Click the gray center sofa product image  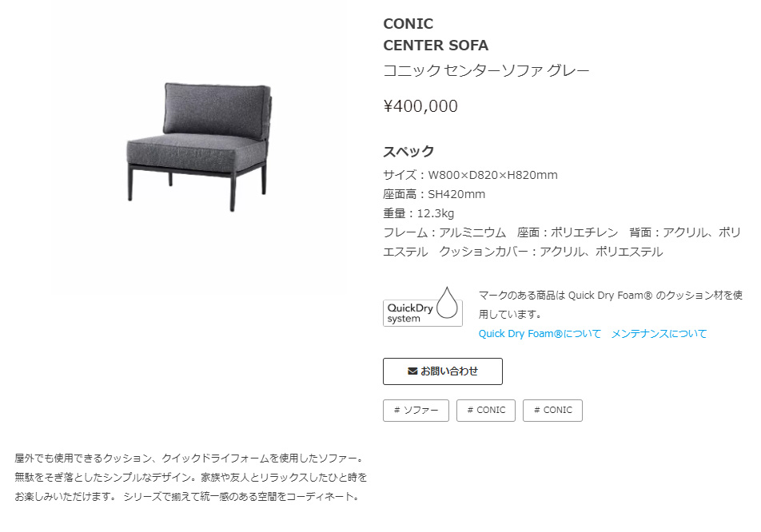point(199,147)
